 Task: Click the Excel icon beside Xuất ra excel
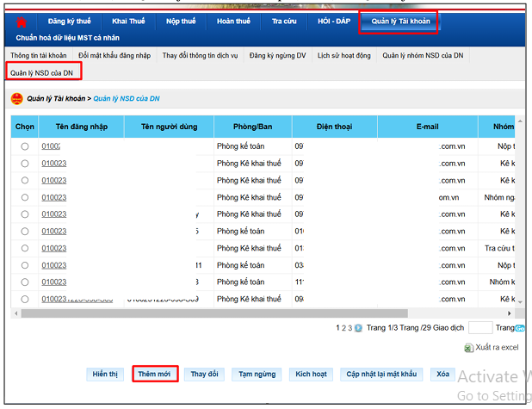click(468, 348)
